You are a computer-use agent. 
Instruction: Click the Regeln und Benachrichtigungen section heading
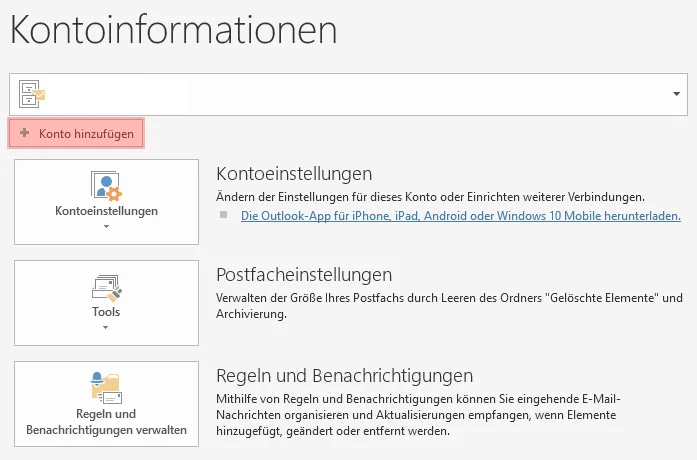click(344, 376)
